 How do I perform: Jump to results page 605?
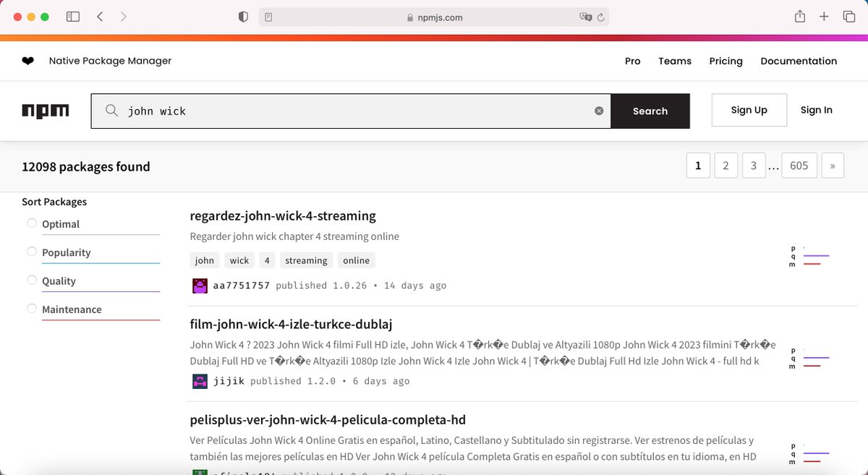coord(799,166)
